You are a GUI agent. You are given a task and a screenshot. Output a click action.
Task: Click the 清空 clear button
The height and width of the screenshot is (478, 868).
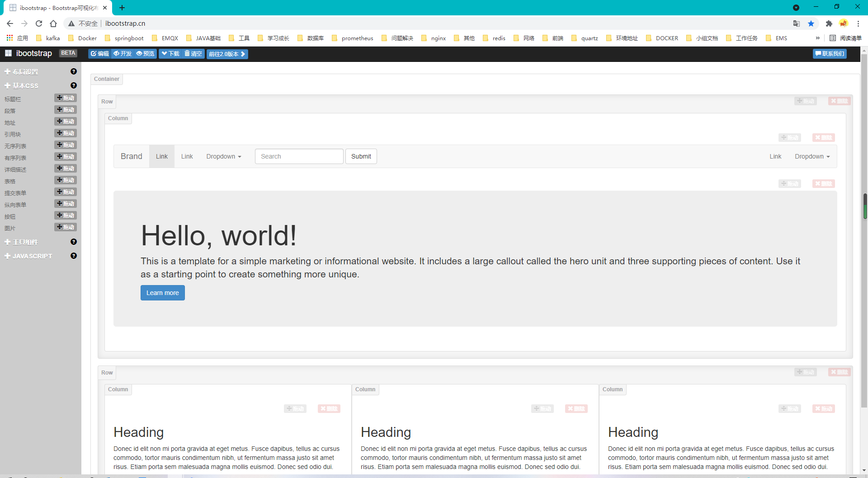(193, 54)
